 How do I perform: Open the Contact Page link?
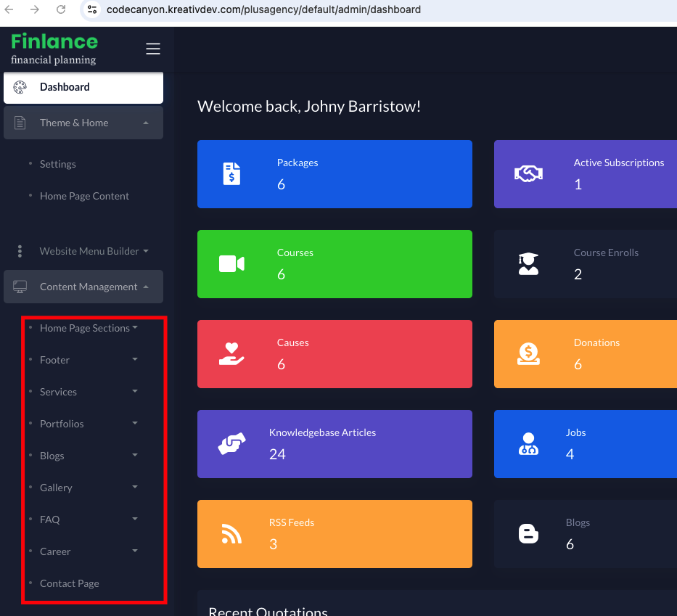70,583
